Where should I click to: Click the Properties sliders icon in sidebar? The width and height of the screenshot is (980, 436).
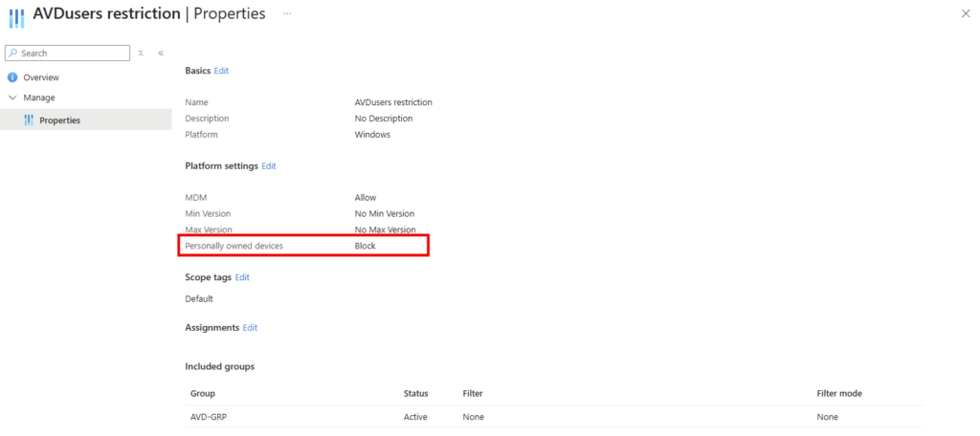tap(29, 120)
